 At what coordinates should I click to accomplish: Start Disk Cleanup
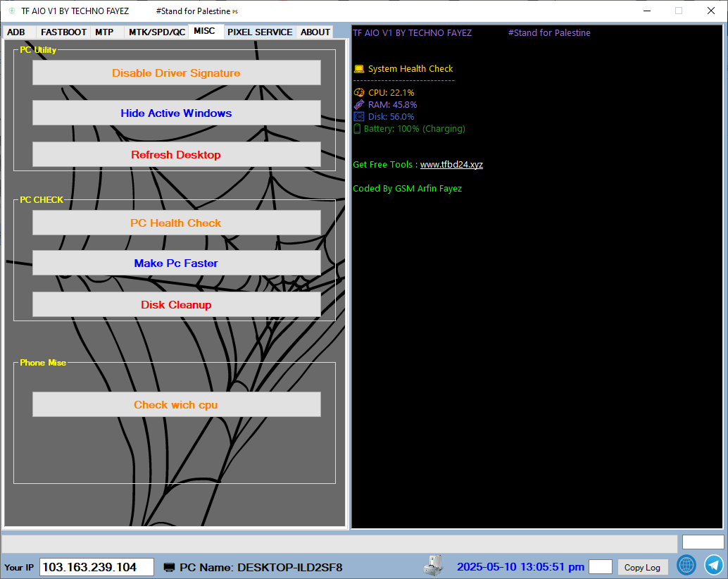coord(176,305)
